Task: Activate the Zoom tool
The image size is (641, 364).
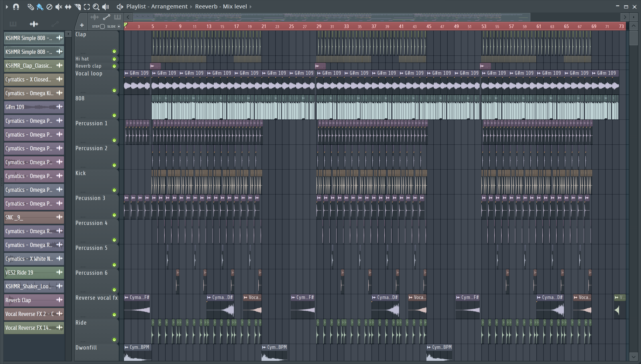Action: click(x=96, y=7)
